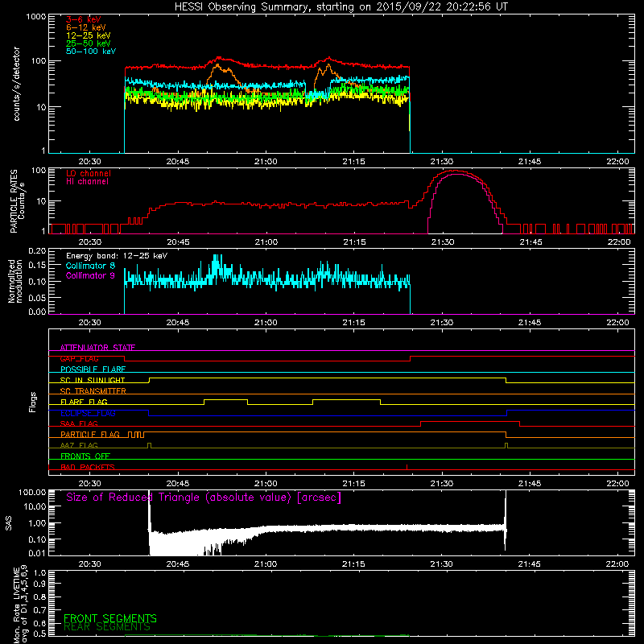Viewport: 644px width, 644px height.
Task: Select the POSSIBLE_FLARE flag label
Action: point(93,369)
